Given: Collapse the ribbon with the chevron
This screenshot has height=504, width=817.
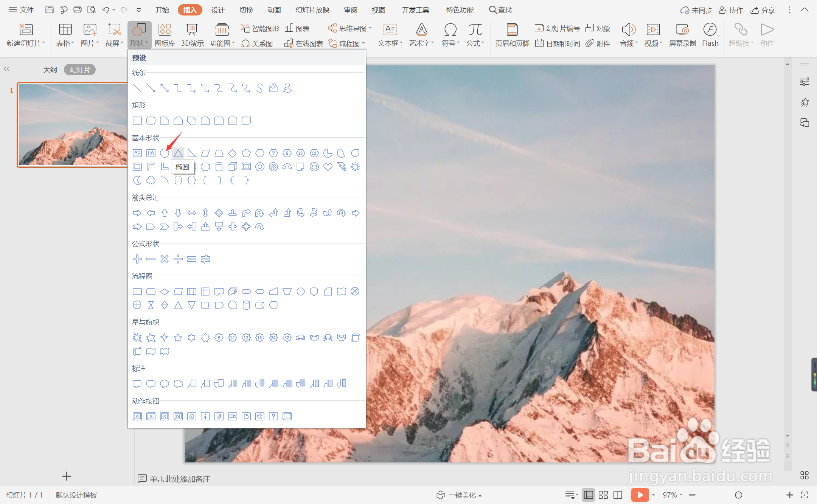Looking at the screenshot, I should click(805, 10).
